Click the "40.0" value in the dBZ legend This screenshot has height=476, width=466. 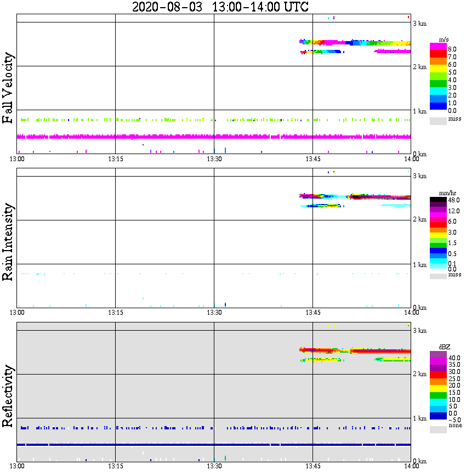(x=454, y=358)
